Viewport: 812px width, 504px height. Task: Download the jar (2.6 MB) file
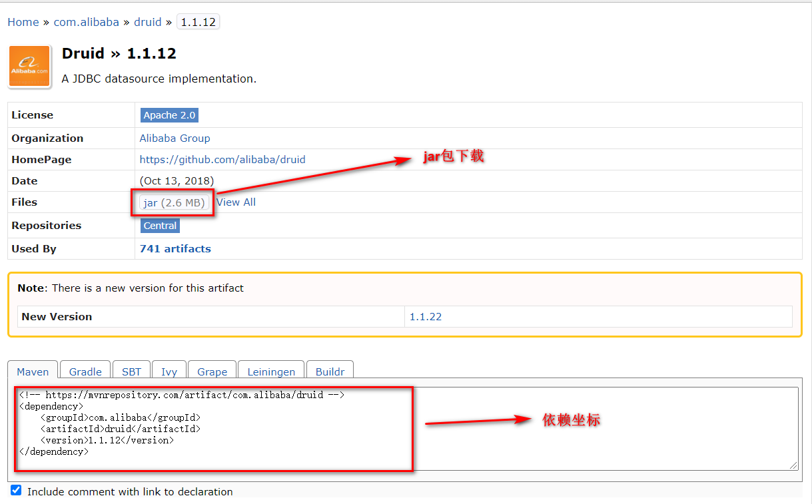coord(174,202)
